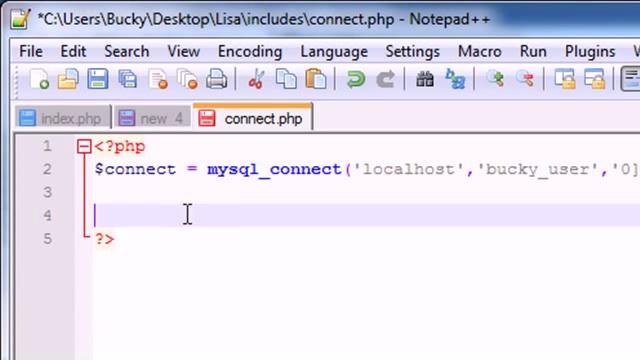Image resolution: width=640 pixels, height=360 pixels.
Task: Zoom out of the text
Action: [x=525, y=79]
